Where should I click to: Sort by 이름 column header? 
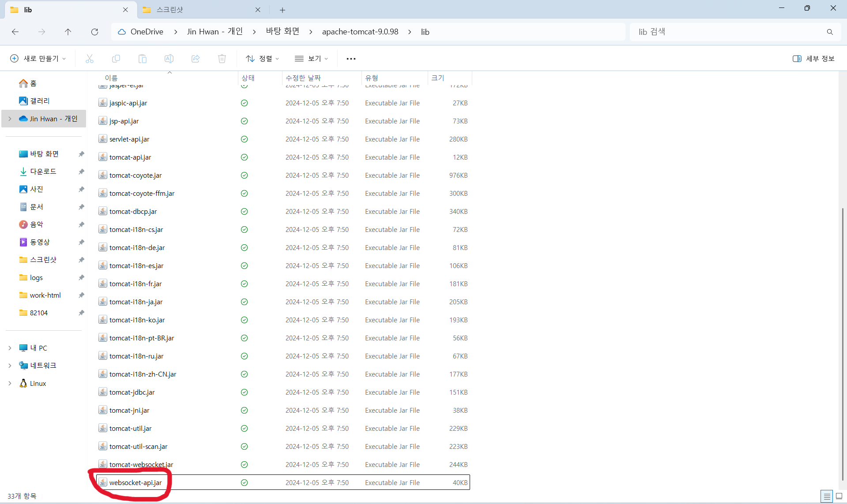pyautogui.click(x=111, y=78)
